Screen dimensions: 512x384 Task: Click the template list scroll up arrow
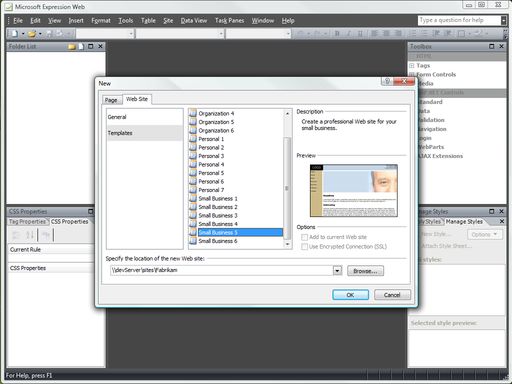(287, 114)
